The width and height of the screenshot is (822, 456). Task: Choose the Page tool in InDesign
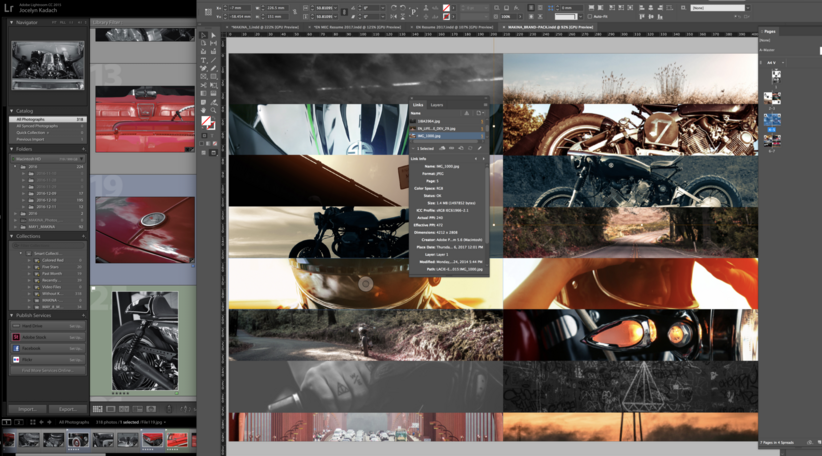pyautogui.click(x=204, y=44)
